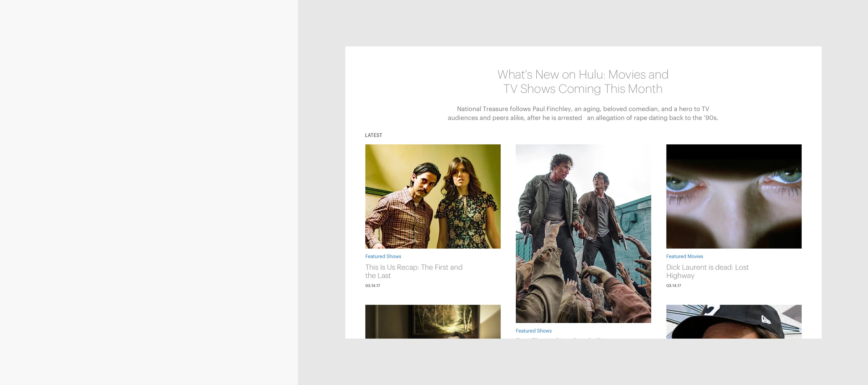Open article 'Dick Laurent is dead: Lost Highway'
The width and height of the screenshot is (868, 385).
click(707, 271)
